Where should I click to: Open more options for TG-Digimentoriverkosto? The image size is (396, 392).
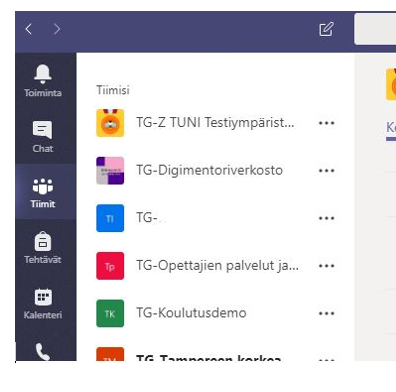click(x=326, y=171)
